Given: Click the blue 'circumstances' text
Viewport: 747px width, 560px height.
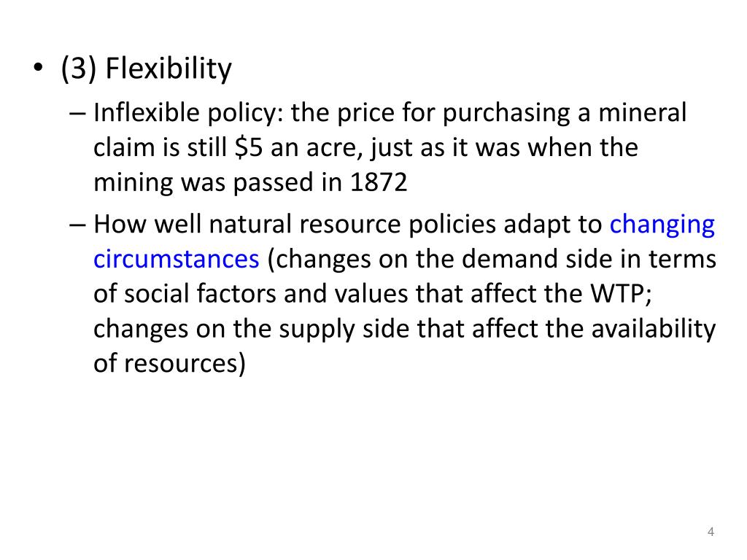Looking at the screenshot, I should [177, 259].
